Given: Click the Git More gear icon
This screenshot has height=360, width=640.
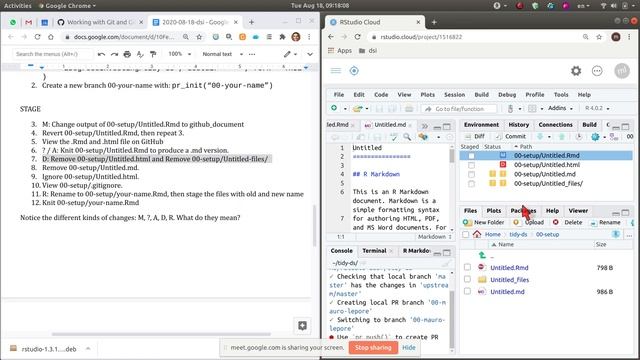Looking at the screenshot, I should (595, 137).
